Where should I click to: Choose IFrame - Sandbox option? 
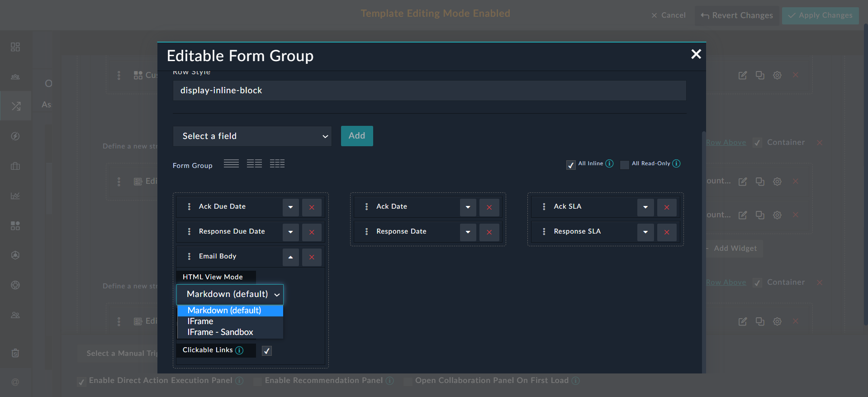coord(230,332)
